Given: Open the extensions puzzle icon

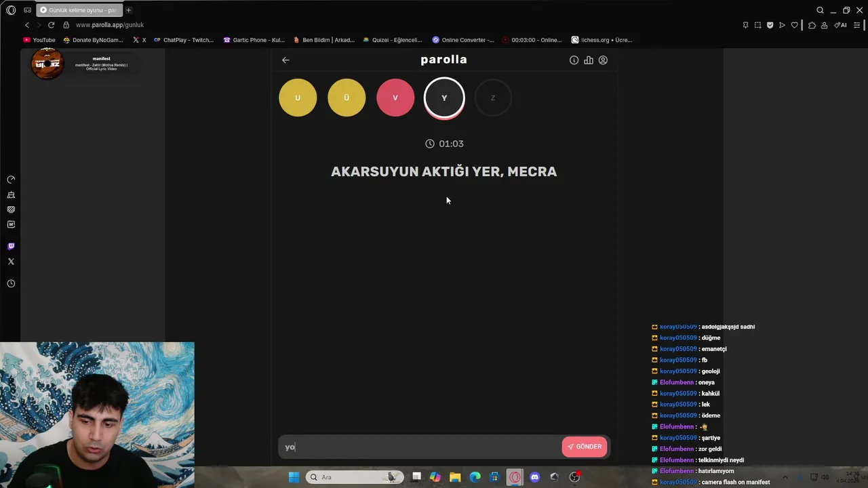Looking at the screenshot, I should [812, 25].
